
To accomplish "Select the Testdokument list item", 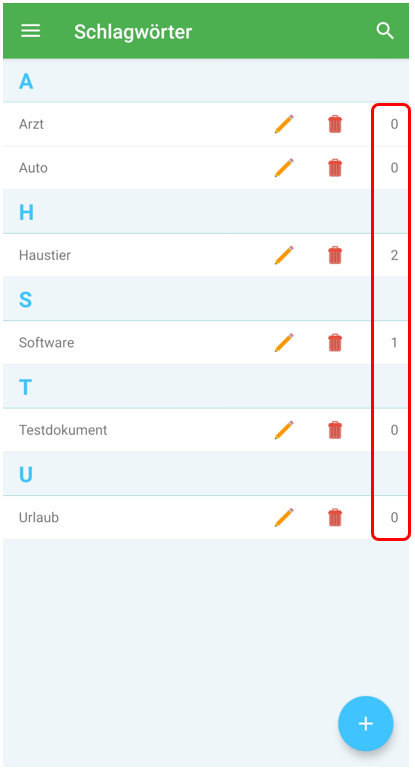I will click(x=206, y=430).
